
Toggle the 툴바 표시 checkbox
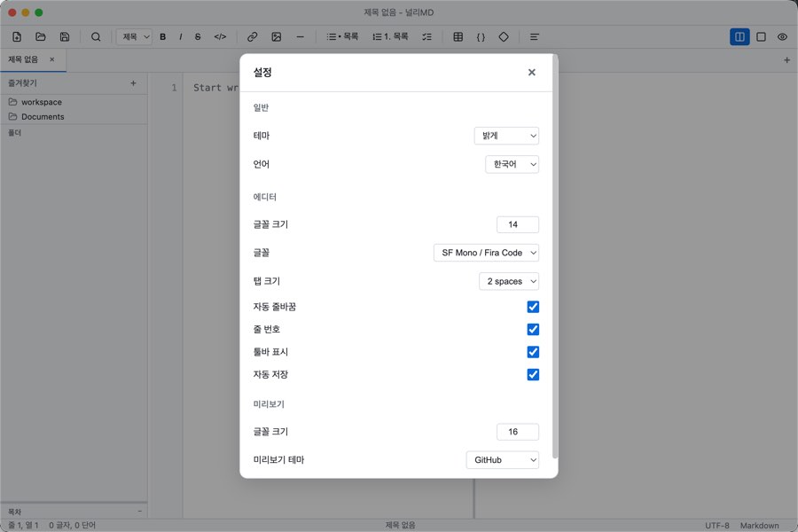click(533, 352)
